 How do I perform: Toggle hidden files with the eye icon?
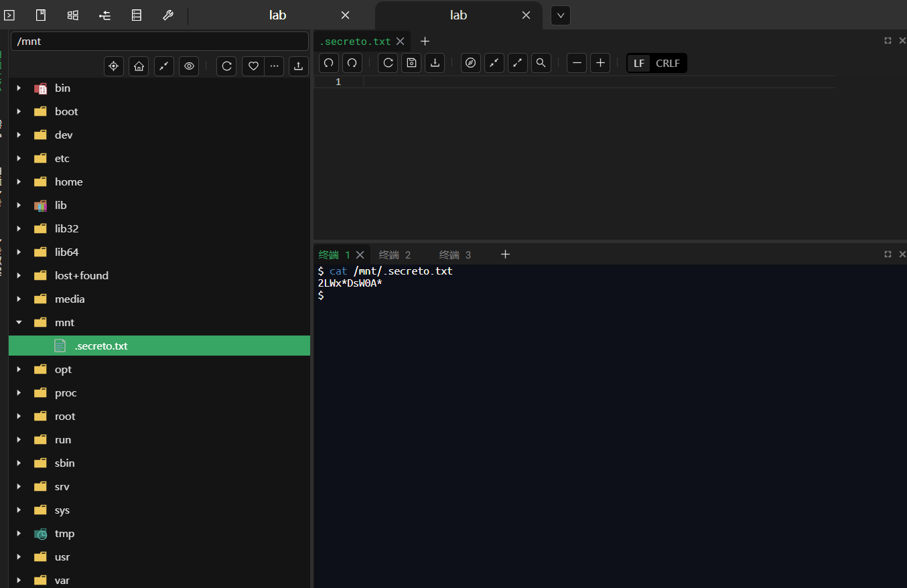(190, 66)
